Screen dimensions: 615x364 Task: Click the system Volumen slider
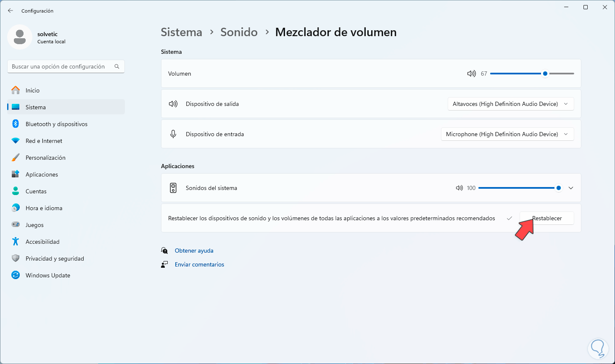[x=532, y=74]
